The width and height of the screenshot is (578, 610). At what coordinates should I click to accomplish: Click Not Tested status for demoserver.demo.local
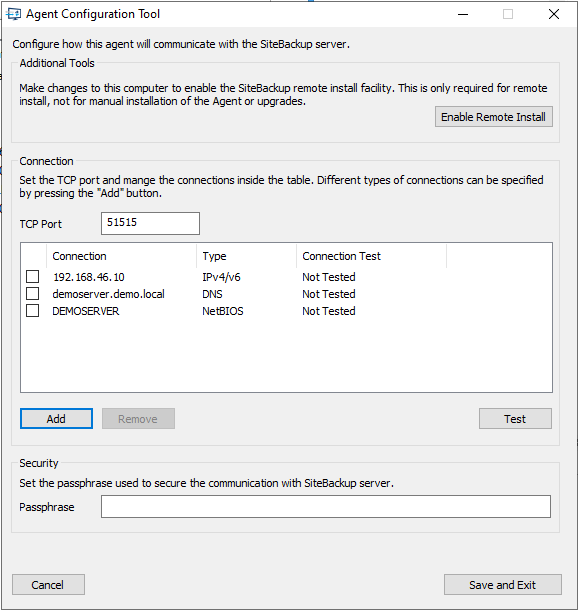pyautogui.click(x=329, y=294)
